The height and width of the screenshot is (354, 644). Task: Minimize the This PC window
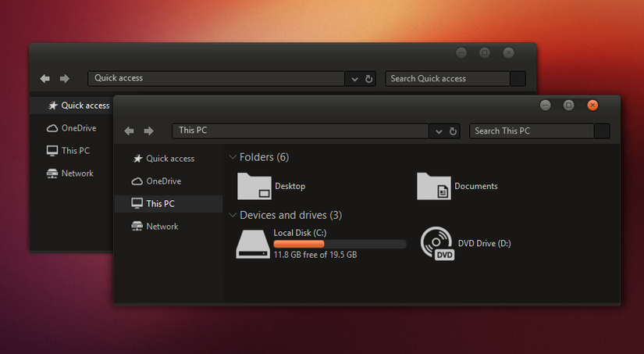click(x=545, y=105)
